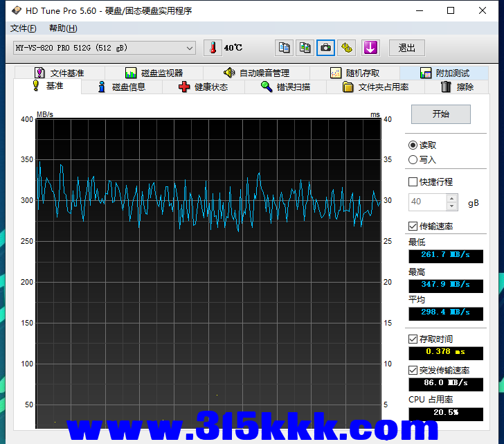Open the options gear icon
Image resolution: width=504 pixels, height=444 pixels.
[347, 48]
